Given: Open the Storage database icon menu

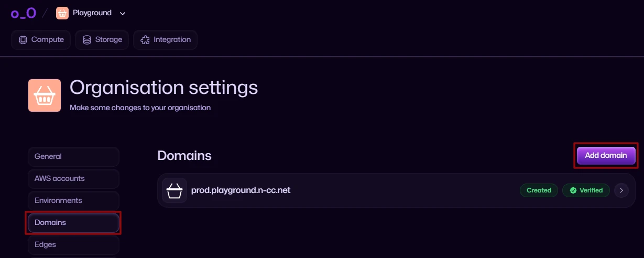Looking at the screenshot, I should click(87, 40).
